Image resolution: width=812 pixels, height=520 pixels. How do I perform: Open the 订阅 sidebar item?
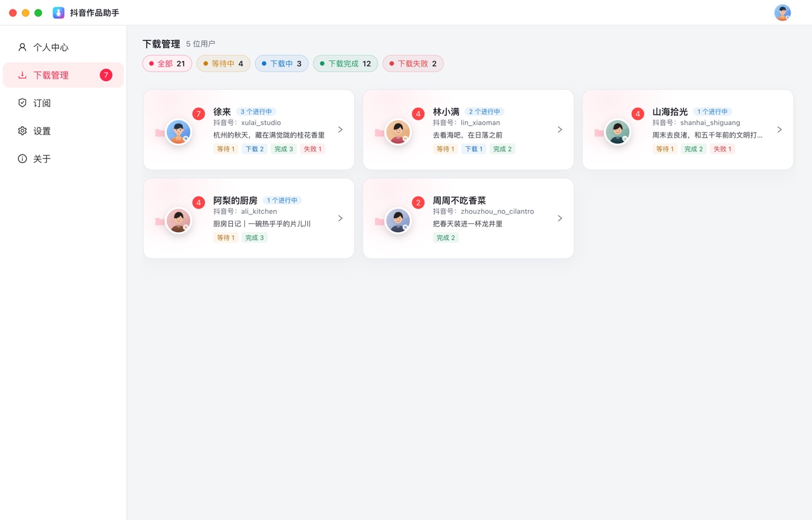pyautogui.click(x=63, y=103)
